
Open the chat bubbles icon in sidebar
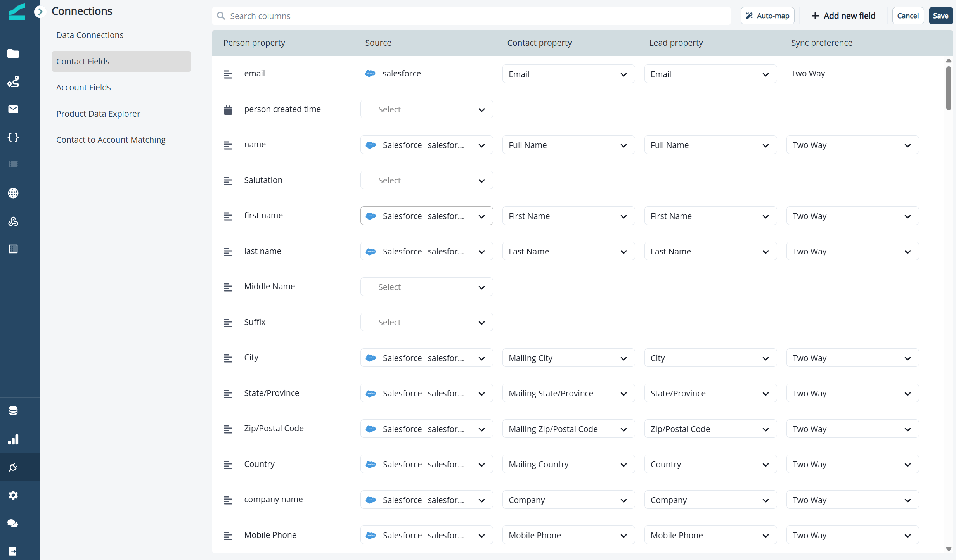[x=13, y=524]
